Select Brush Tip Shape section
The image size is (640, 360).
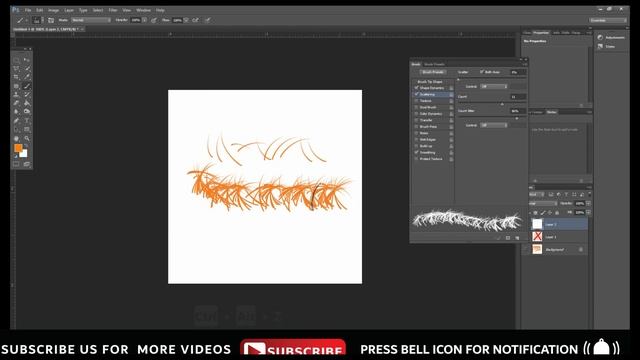pyautogui.click(x=429, y=82)
